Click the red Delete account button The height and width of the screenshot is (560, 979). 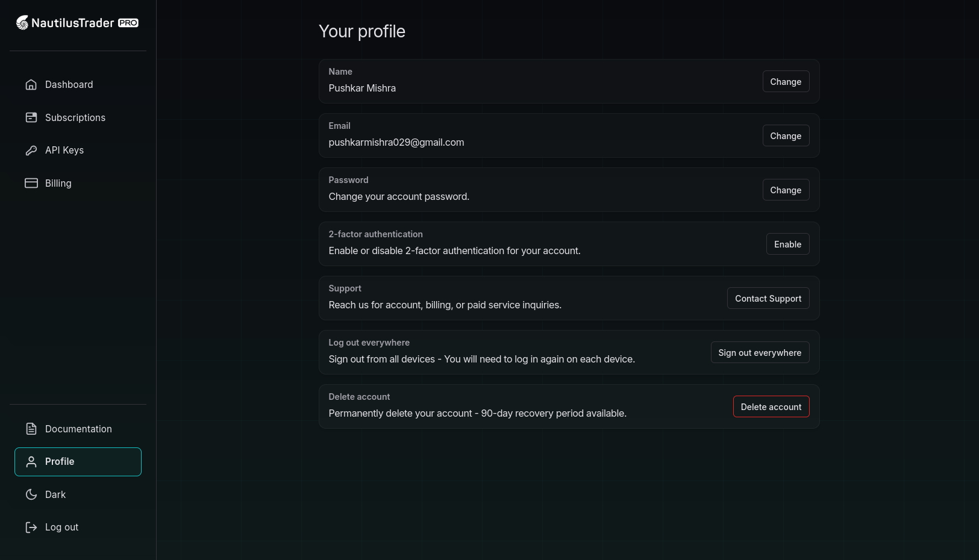click(771, 407)
